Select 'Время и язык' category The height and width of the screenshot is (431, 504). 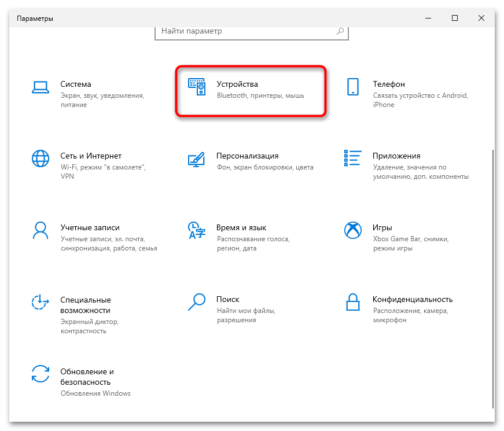(x=241, y=227)
